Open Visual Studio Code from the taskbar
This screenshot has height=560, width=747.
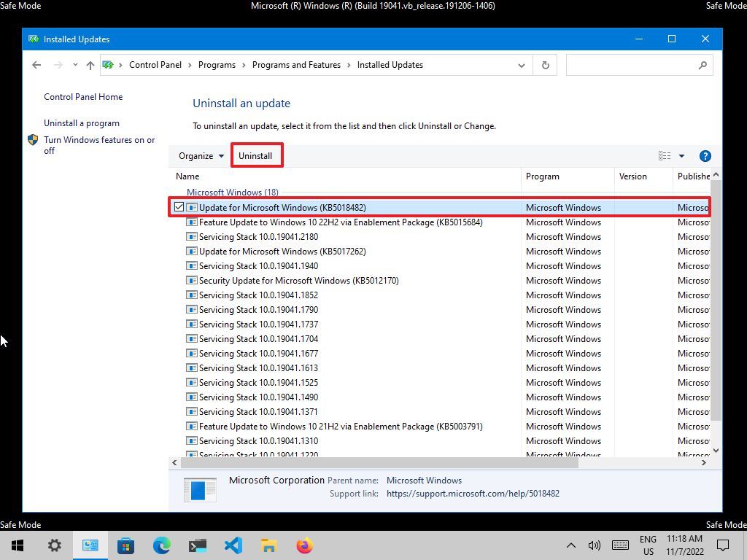(233, 545)
